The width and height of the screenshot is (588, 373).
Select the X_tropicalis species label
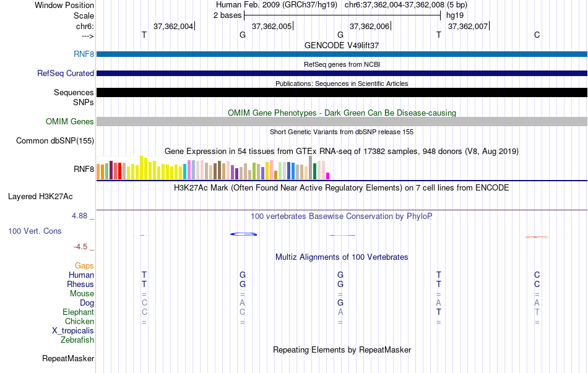click(73, 331)
